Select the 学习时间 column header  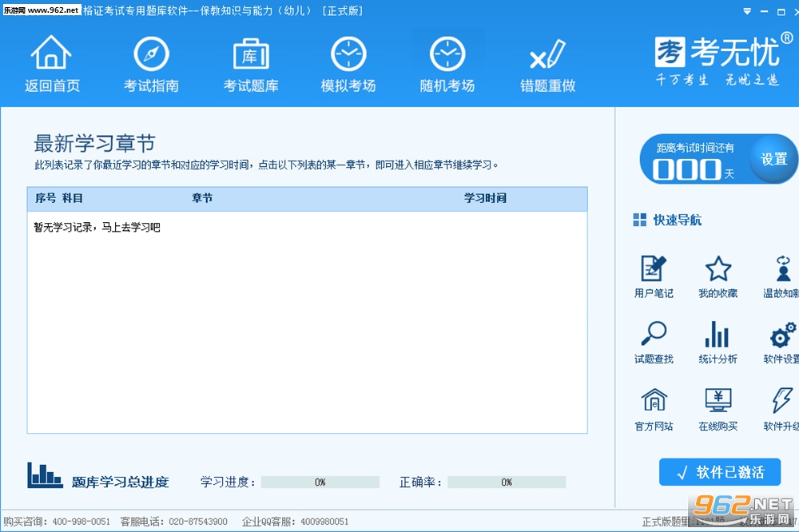(x=485, y=198)
